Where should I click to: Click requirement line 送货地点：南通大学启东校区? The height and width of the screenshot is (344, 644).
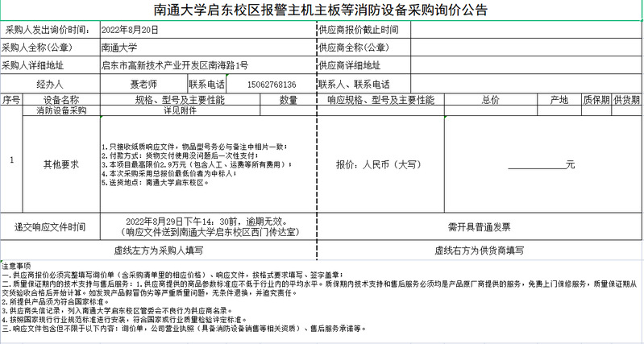point(156,183)
